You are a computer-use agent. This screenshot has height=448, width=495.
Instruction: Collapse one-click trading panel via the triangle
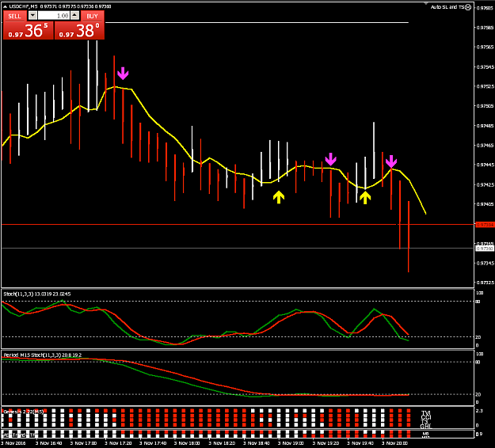5,6
